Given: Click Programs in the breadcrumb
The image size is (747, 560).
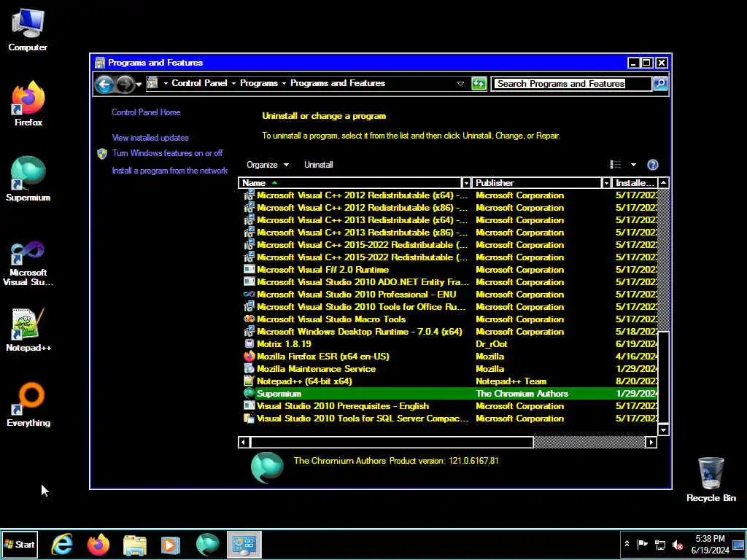Looking at the screenshot, I should click(259, 83).
